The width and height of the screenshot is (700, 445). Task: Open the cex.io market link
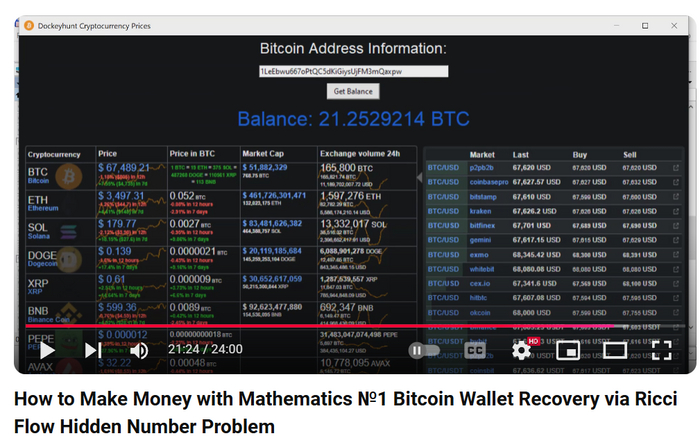pyautogui.click(x=480, y=283)
